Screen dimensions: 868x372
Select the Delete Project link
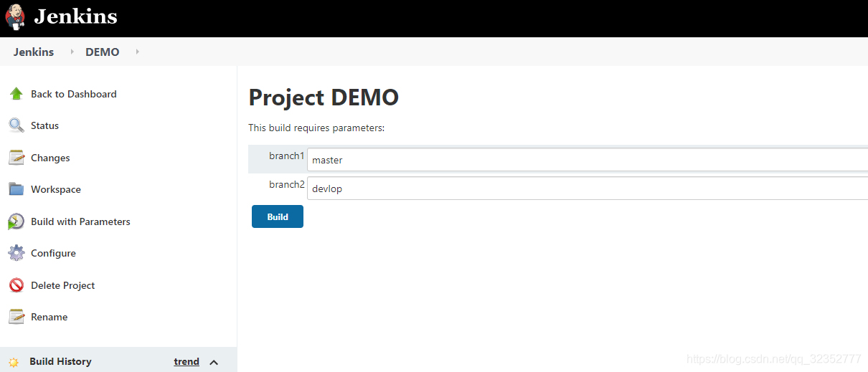[63, 285]
